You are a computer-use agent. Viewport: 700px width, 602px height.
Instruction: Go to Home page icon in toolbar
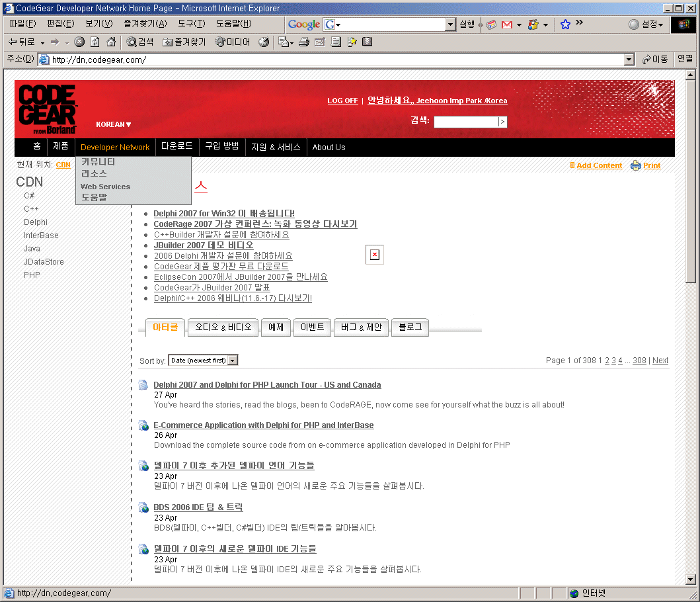(x=111, y=42)
